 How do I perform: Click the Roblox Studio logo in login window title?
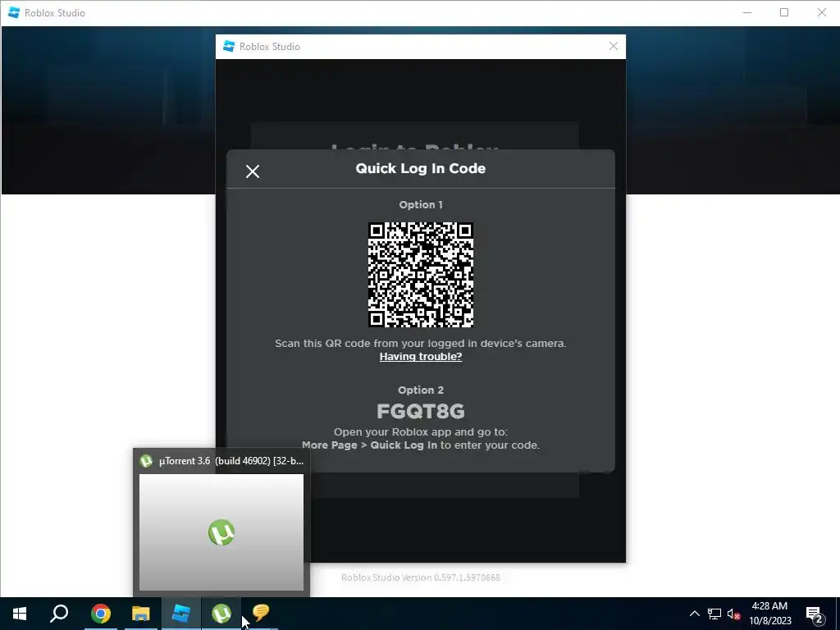(x=229, y=47)
